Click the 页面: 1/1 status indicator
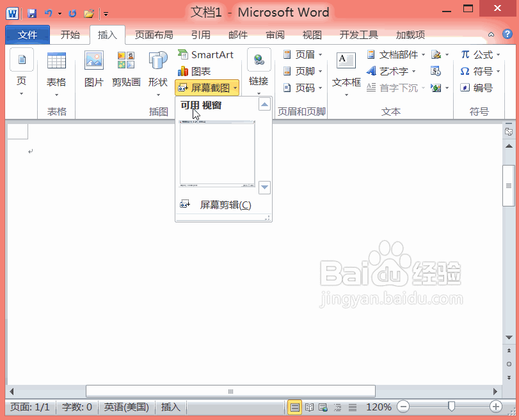Image resolution: width=519 pixels, height=420 pixels. coord(30,407)
